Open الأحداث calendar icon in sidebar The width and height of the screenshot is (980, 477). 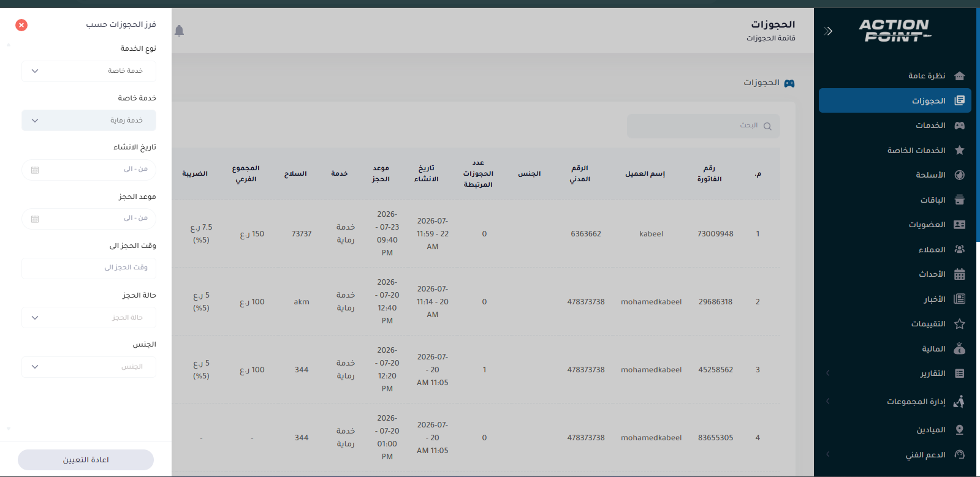pyautogui.click(x=960, y=274)
